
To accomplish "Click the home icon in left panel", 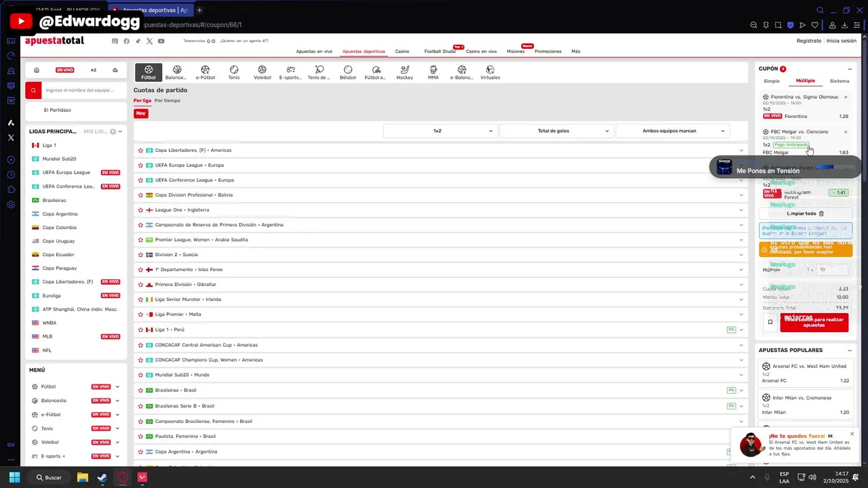I will pyautogui.click(x=37, y=70).
